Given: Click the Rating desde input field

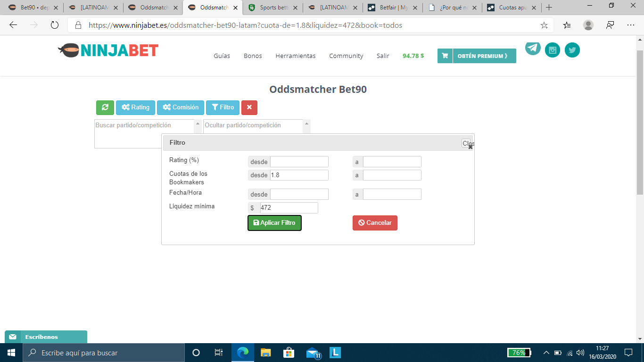Looking at the screenshot, I should click(x=299, y=162).
